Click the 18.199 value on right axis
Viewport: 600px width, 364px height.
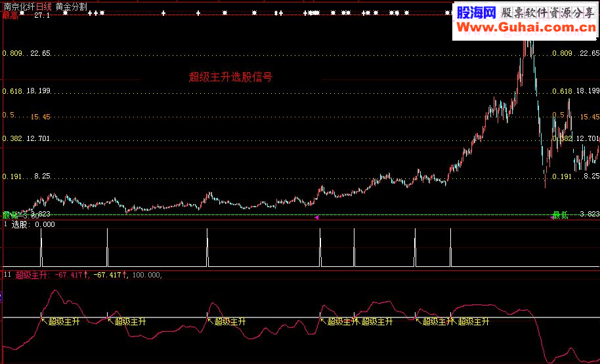[588, 91]
